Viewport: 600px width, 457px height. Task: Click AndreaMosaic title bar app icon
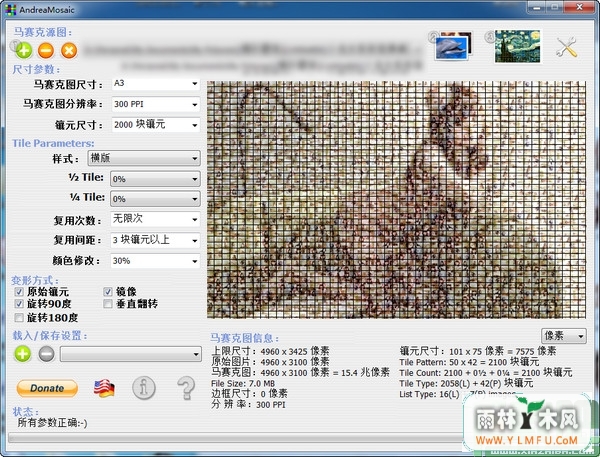pos(11,10)
